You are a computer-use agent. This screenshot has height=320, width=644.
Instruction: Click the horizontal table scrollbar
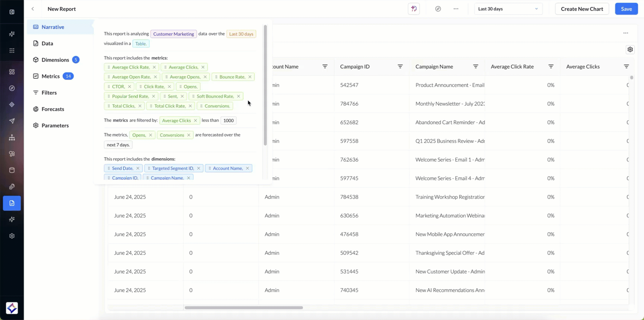(243, 308)
